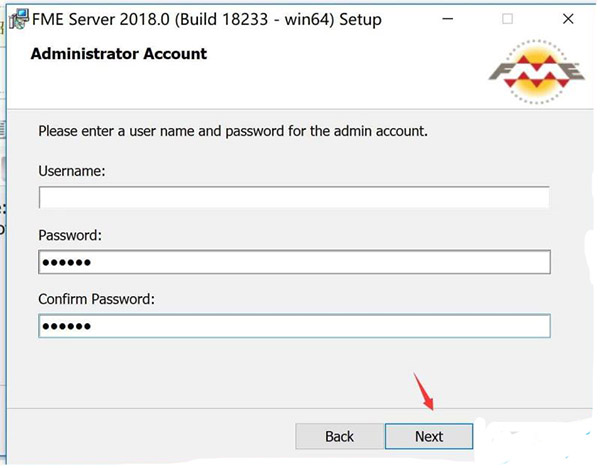Click the 'Username:' label
Viewport: 600px width, 468px height.
(x=72, y=171)
